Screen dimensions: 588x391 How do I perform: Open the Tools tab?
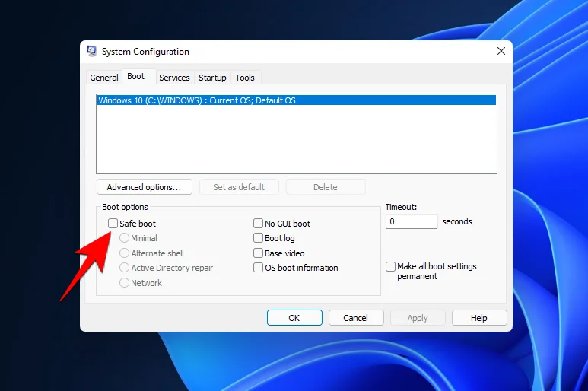pos(245,78)
